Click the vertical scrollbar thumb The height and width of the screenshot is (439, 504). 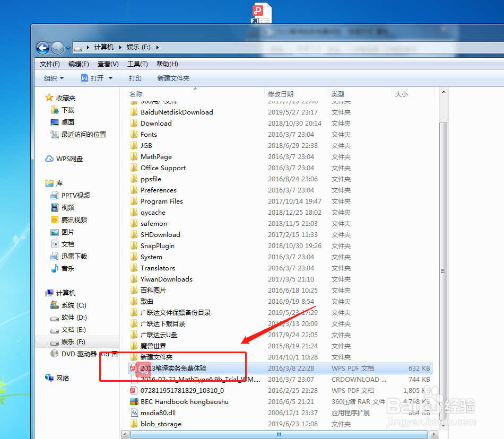click(444, 271)
